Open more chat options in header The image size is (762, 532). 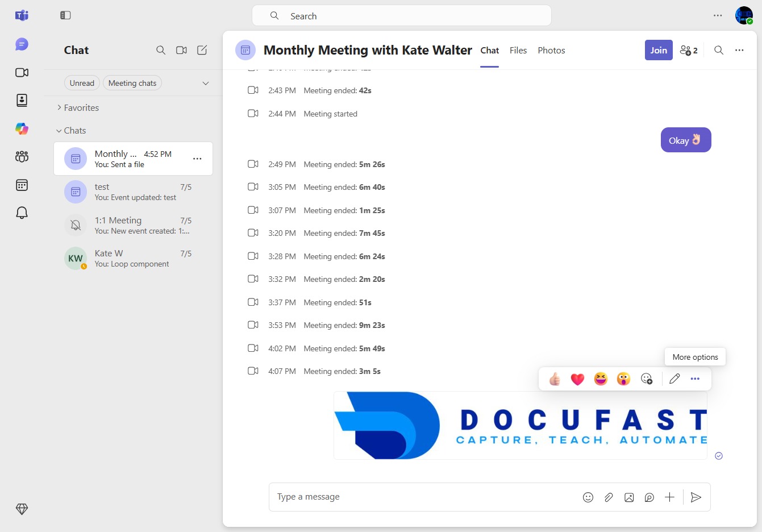pyautogui.click(x=739, y=50)
